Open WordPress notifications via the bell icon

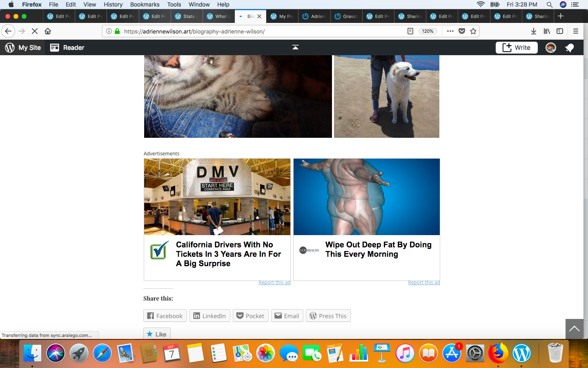[x=569, y=47]
